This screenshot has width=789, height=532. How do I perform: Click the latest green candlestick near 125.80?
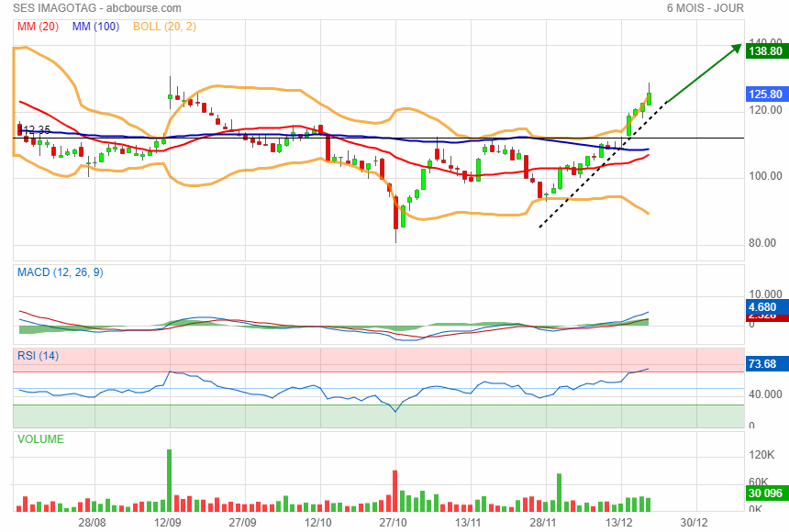click(650, 99)
